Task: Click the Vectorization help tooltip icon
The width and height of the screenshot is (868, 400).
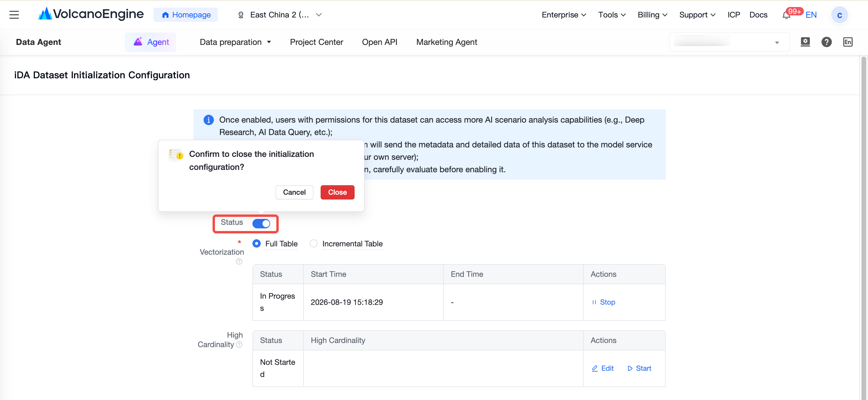Action: [x=239, y=262]
